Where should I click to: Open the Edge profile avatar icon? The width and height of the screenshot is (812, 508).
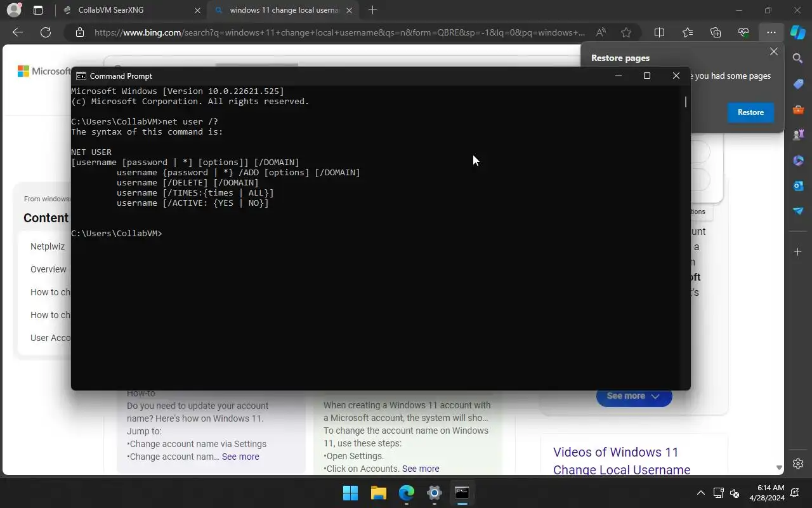pos(13,10)
